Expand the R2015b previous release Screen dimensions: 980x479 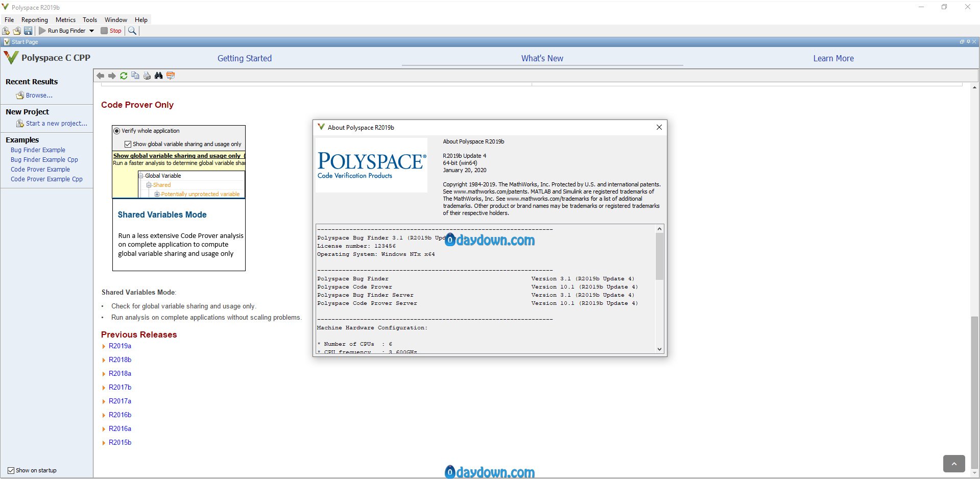104,443
